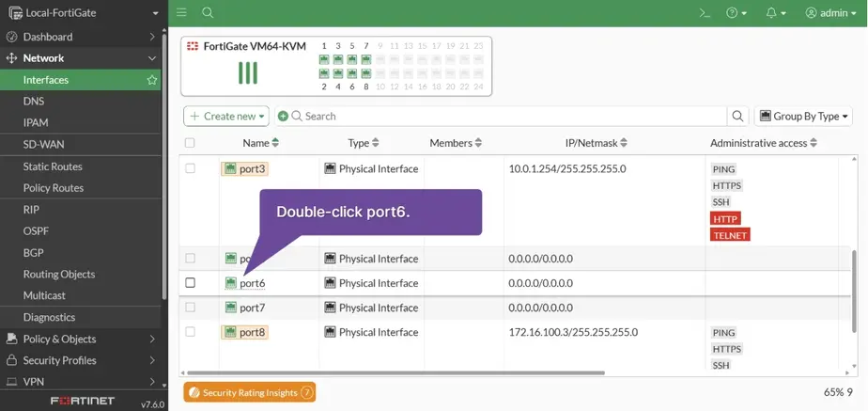The width and height of the screenshot is (868, 411).
Task: Click port3 IP 10.0.1.254/255.255.255.0 cell
Action: [567, 169]
